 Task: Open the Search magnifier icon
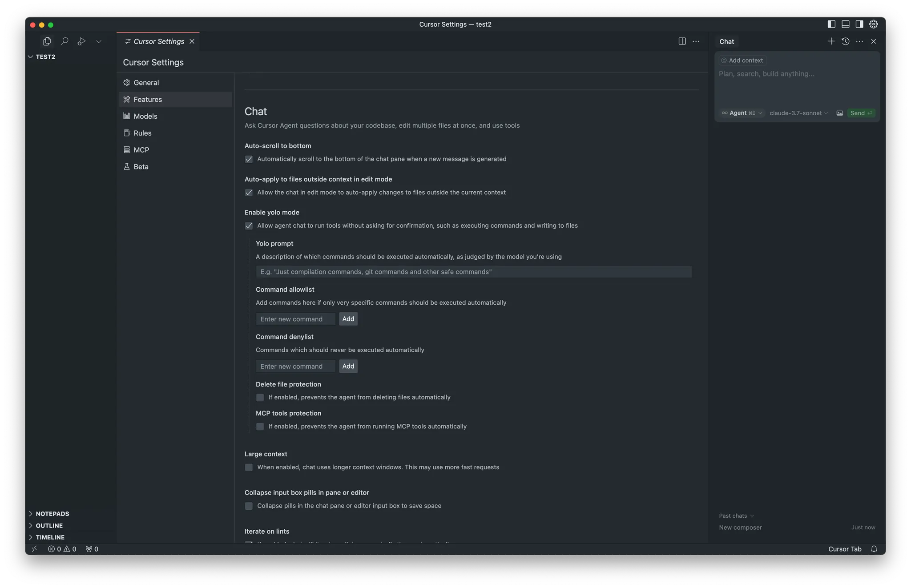[x=64, y=41]
